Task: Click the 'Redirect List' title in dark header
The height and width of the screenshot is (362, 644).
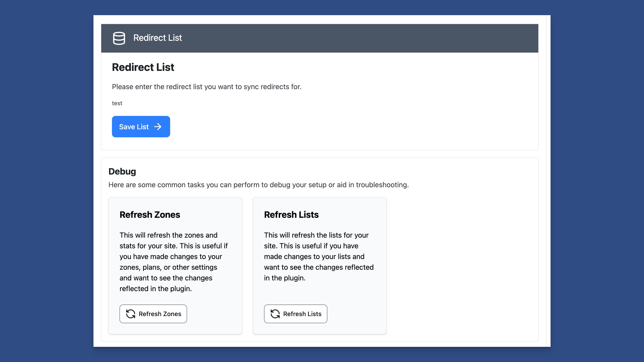Action: (x=157, y=38)
